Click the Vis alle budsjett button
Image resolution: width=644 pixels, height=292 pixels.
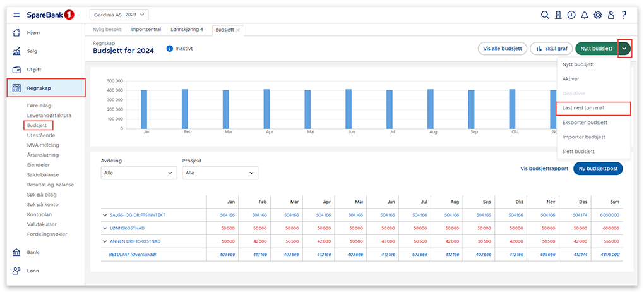pos(501,49)
